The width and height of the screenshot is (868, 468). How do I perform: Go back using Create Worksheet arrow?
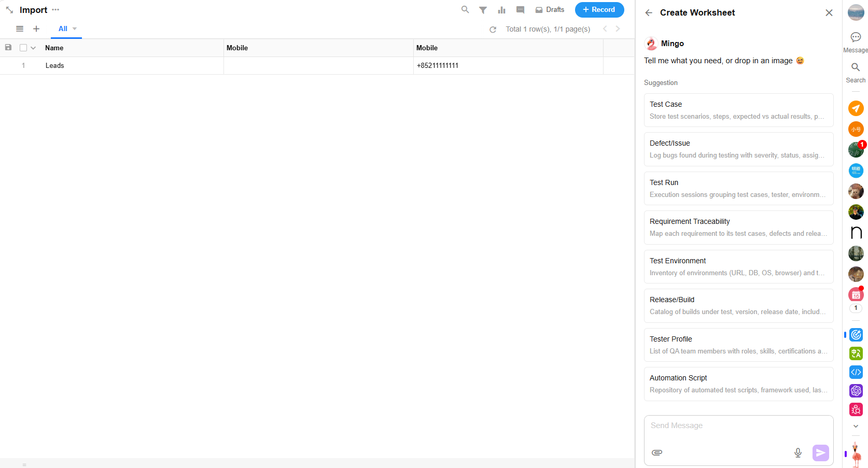pyautogui.click(x=649, y=13)
